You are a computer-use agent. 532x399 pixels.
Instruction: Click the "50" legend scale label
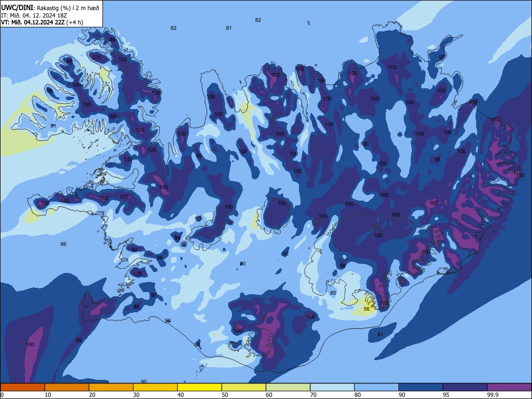(225, 395)
